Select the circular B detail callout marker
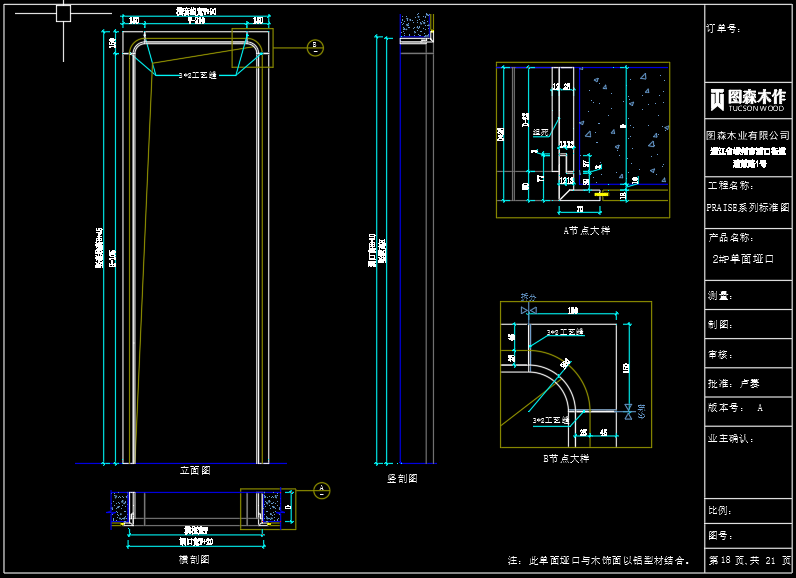This screenshot has height=578, width=796. 314,47
